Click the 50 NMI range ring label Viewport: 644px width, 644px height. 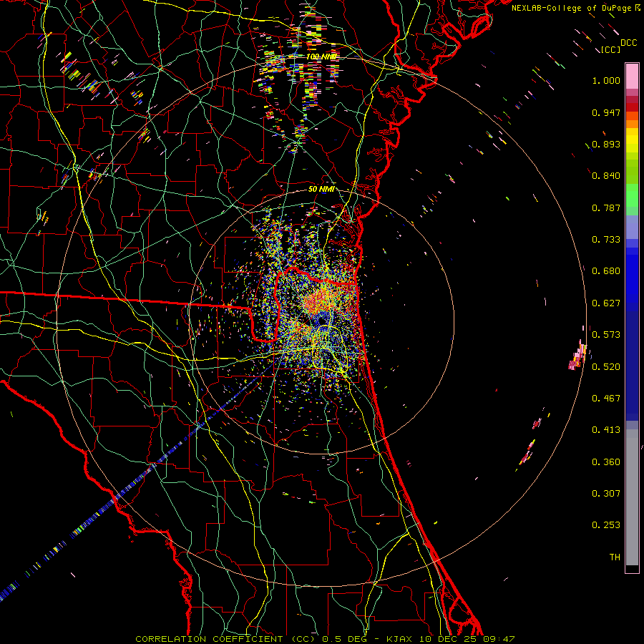tap(321, 189)
